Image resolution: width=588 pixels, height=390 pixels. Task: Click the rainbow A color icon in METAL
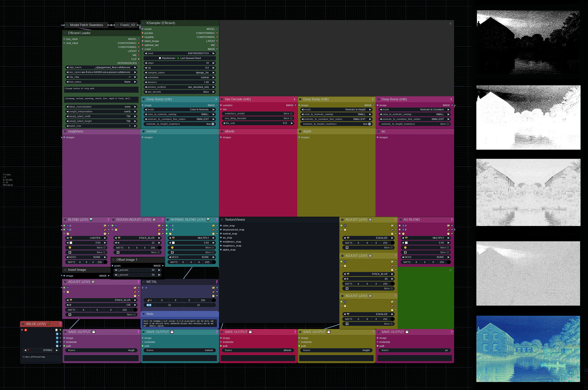coord(149,300)
